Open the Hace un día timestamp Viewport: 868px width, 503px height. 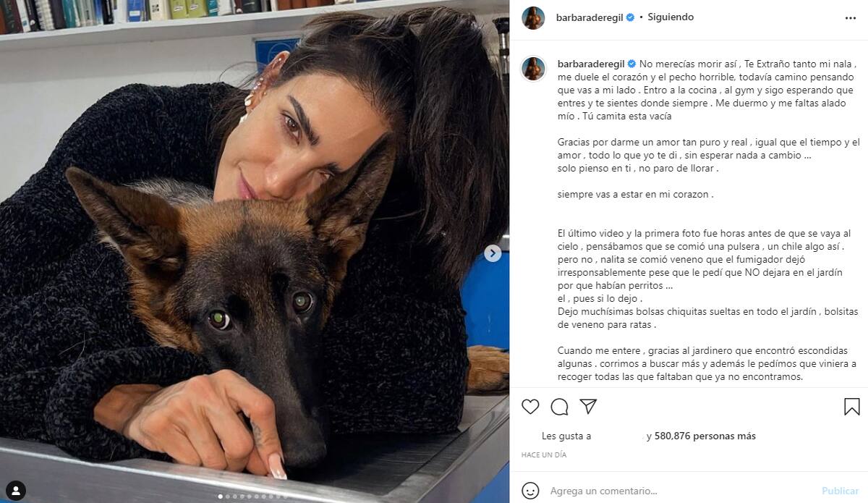click(544, 455)
